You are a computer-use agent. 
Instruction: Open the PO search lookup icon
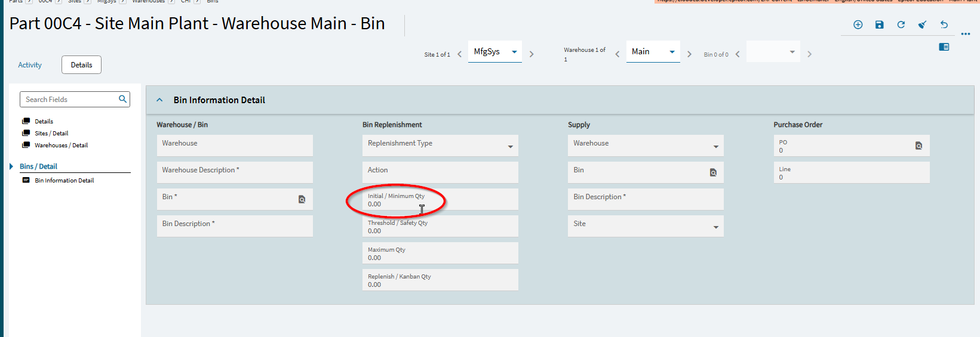918,146
